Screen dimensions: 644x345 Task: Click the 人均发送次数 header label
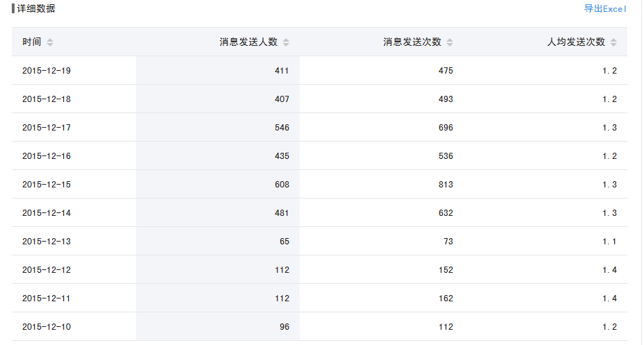576,42
